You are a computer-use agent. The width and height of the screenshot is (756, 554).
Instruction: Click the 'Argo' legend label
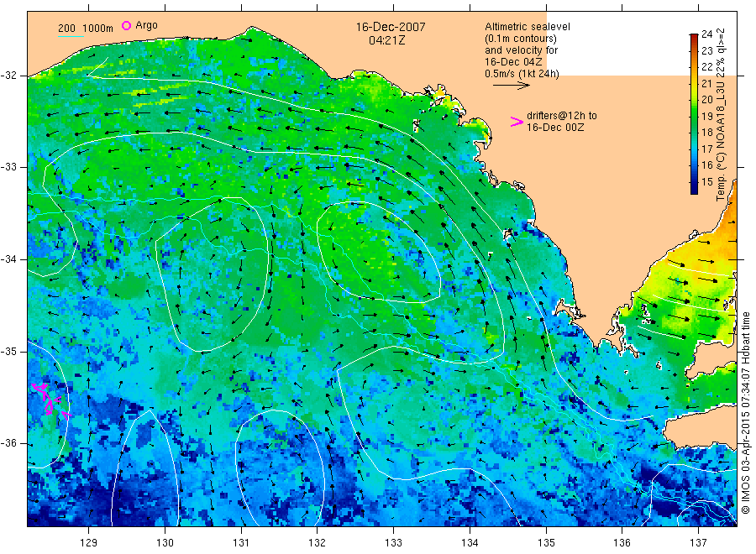click(146, 25)
